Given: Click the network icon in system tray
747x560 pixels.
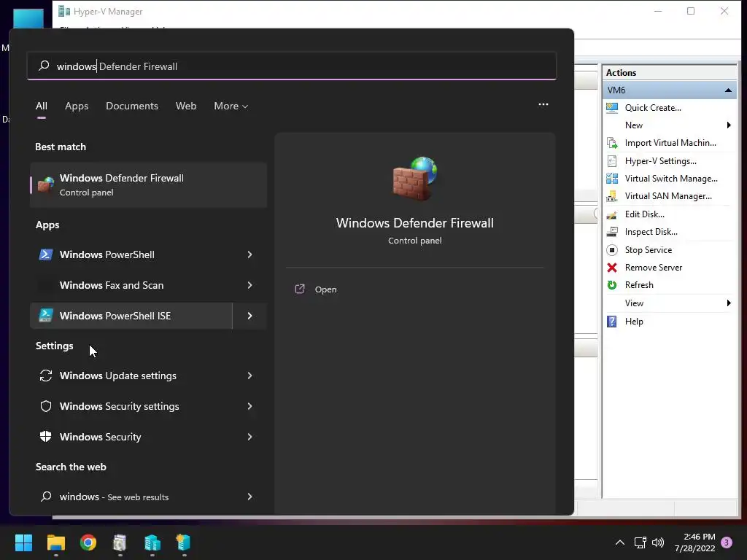Looking at the screenshot, I should click(x=640, y=542).
